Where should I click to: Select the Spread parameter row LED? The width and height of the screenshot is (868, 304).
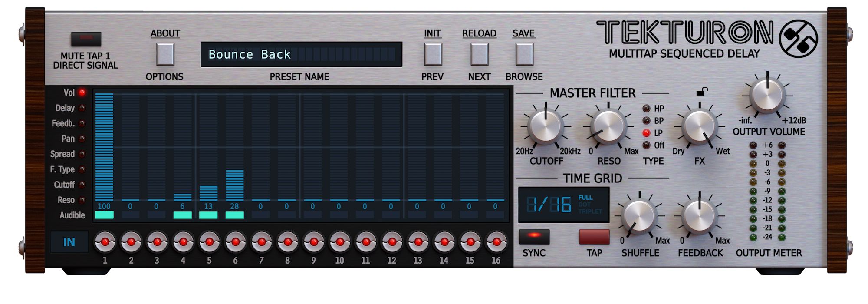tap(82, 154)
